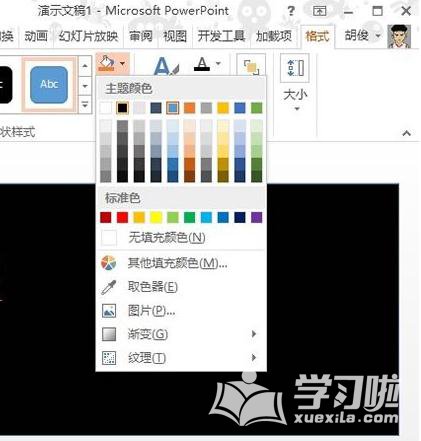Viewport: 421px width, 441px height.
Task: Pick the black theme color swatch
Action: (123, 108)
